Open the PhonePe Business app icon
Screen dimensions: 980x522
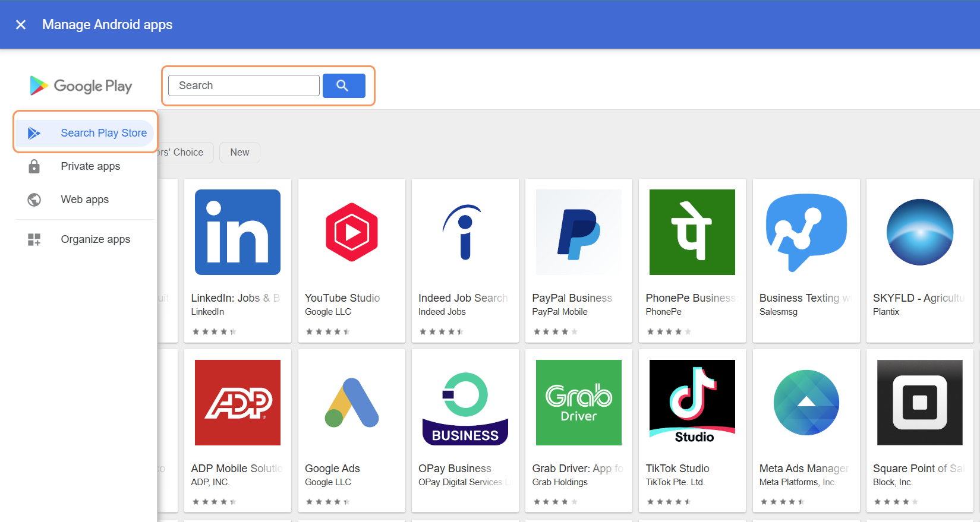click(692, 232)
